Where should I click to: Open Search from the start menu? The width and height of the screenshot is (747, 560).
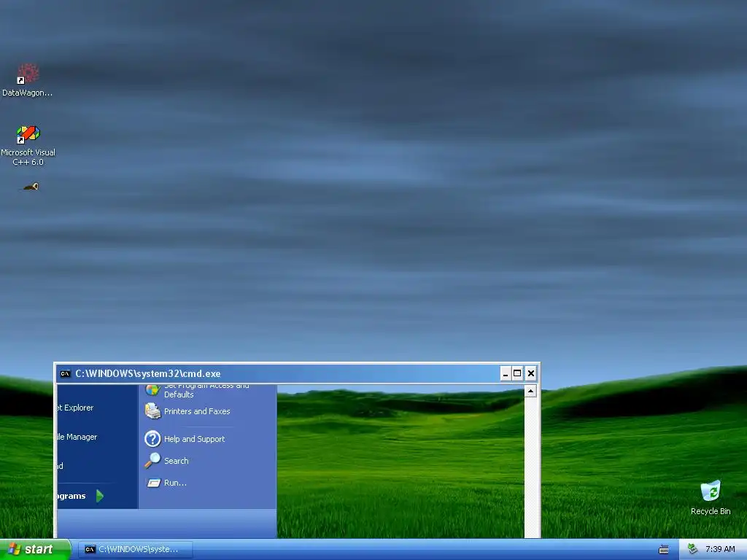tap(167, 461)
